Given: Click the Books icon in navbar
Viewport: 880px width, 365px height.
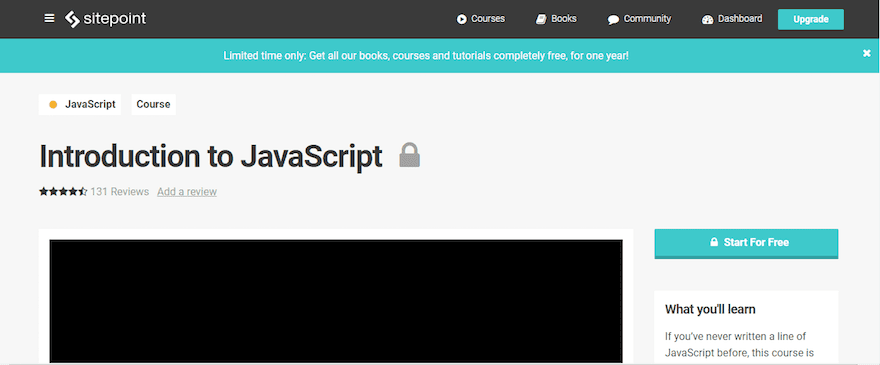Looking at the screenshot, I should (x=541, y=19).
